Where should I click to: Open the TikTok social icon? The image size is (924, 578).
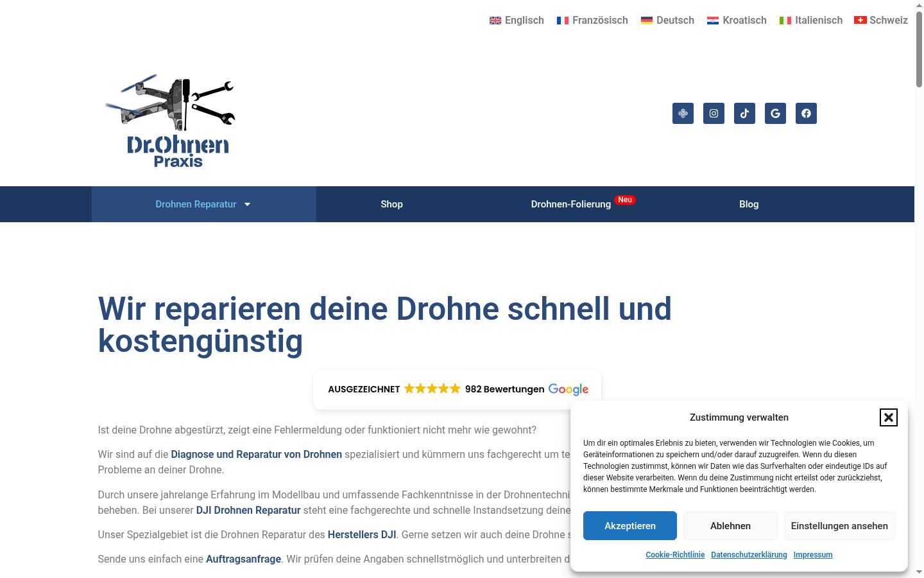pyautogui.click(x=744, y=114)
